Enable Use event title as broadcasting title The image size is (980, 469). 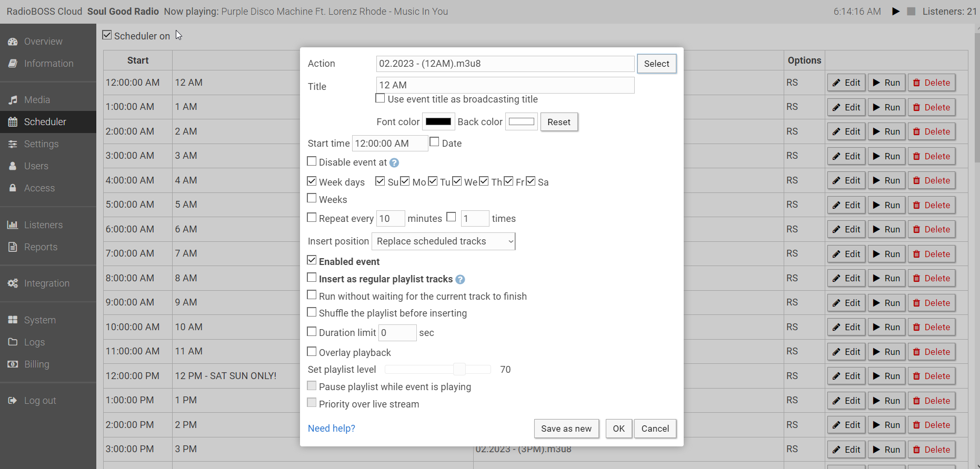coord(380,98)
